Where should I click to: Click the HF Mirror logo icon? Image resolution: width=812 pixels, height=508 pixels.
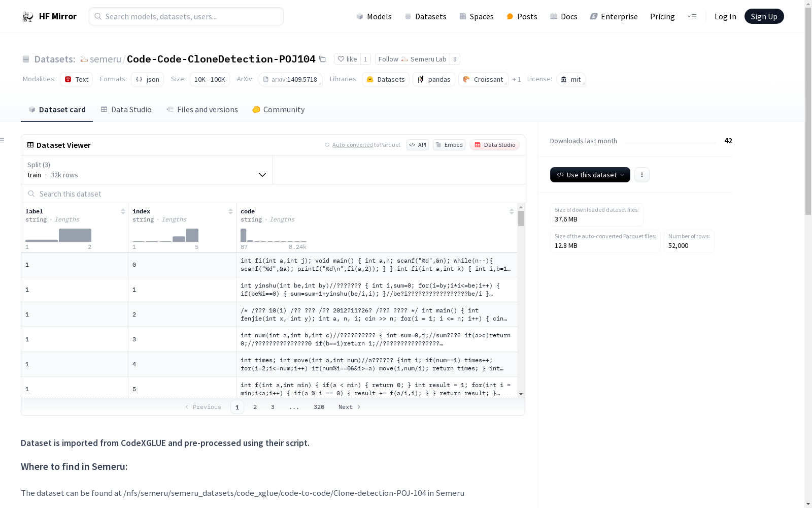pos(28,17)
